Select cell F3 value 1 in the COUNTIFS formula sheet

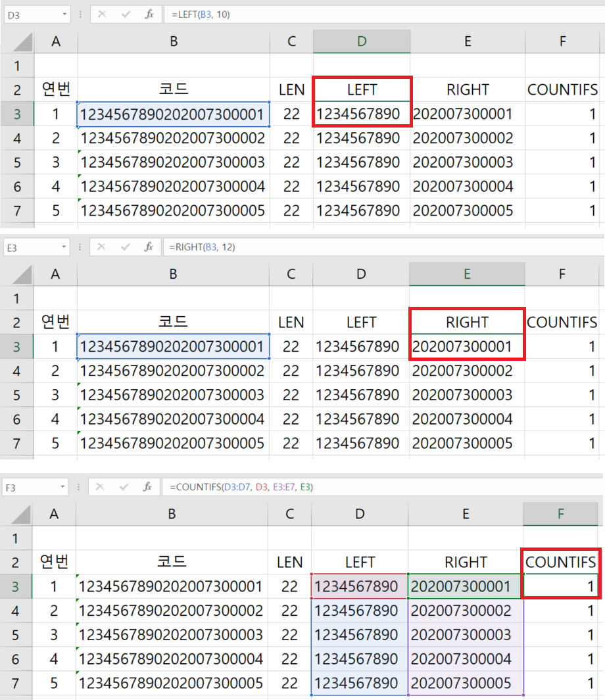tap(561, 586)
